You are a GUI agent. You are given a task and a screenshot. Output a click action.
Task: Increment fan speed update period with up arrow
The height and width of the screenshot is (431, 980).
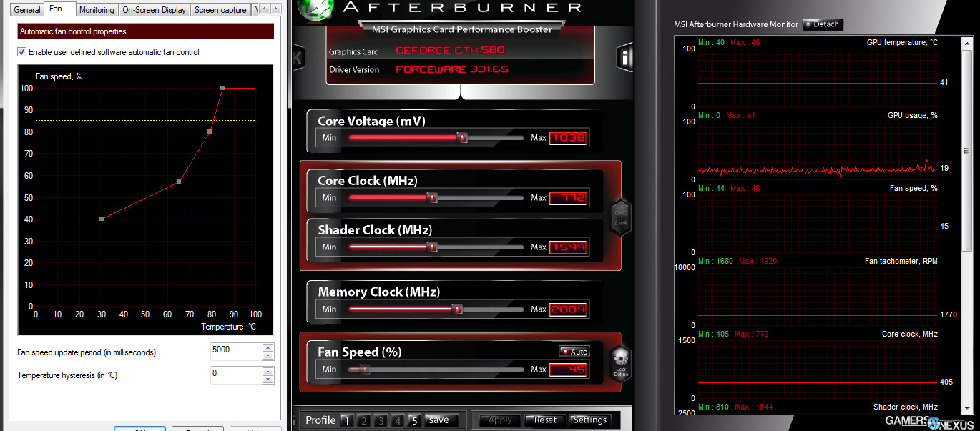(268, 347)
